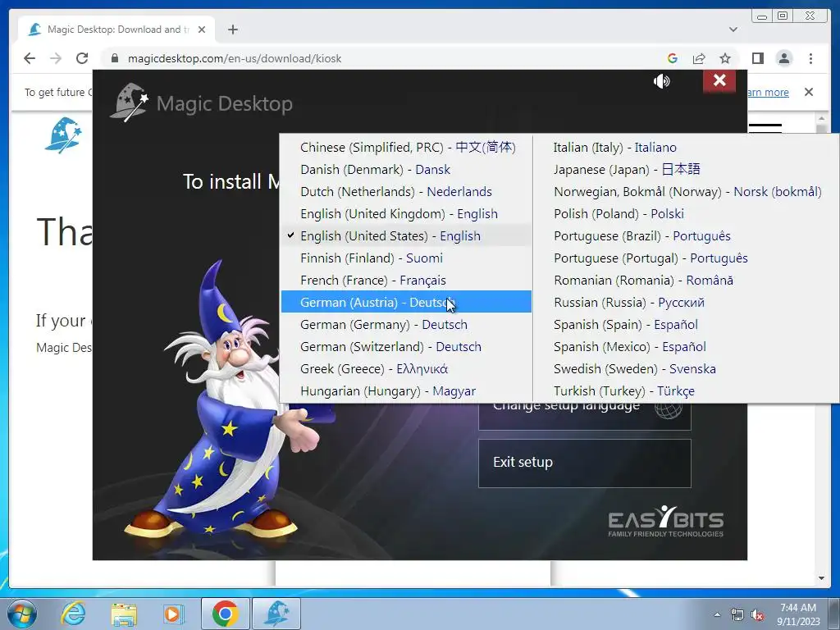Click the muted volume tray icon
Screen dimensions: 840x630
click(757, 615)
